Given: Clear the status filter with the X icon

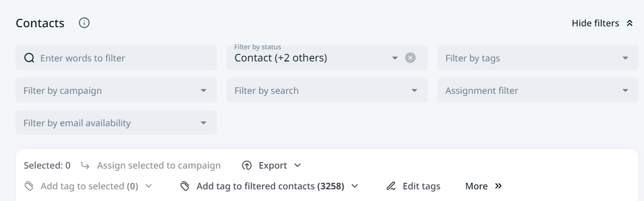Looking at the screenshot, I should (410, 58).
